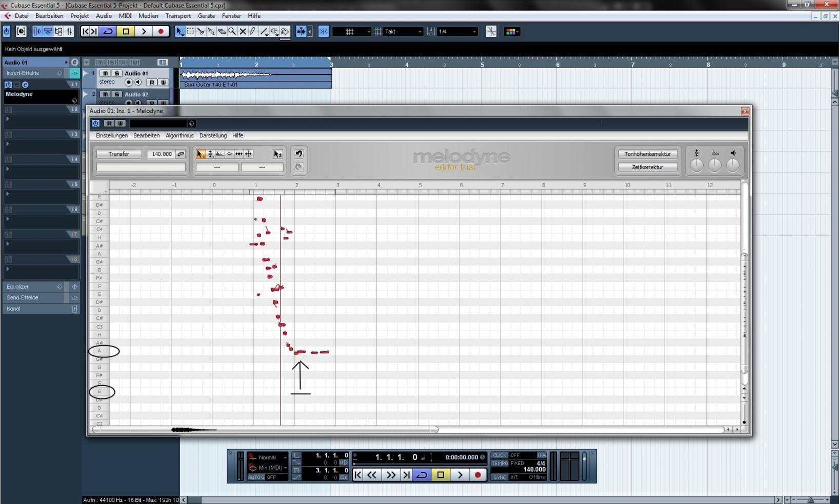Click the Transfer button in Melodyne
Image resolution: width=840 pixels, height=504 pixels.
(x=119, y=154)
